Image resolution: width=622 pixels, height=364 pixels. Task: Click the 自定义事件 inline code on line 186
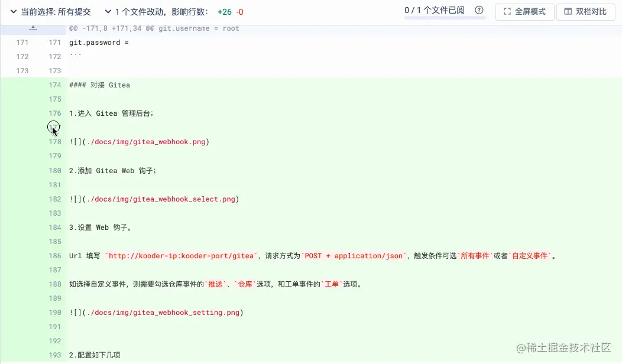click(x=530, y=256)
